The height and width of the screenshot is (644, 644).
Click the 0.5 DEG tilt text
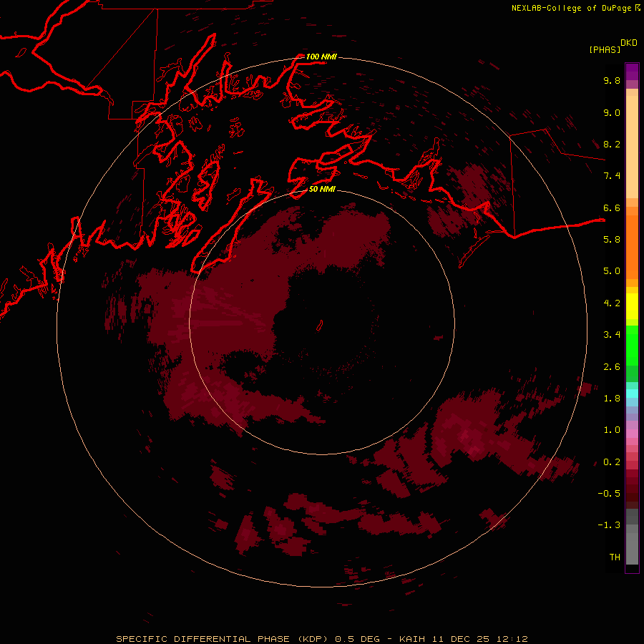pyautogui.click(x=358, y=639)
